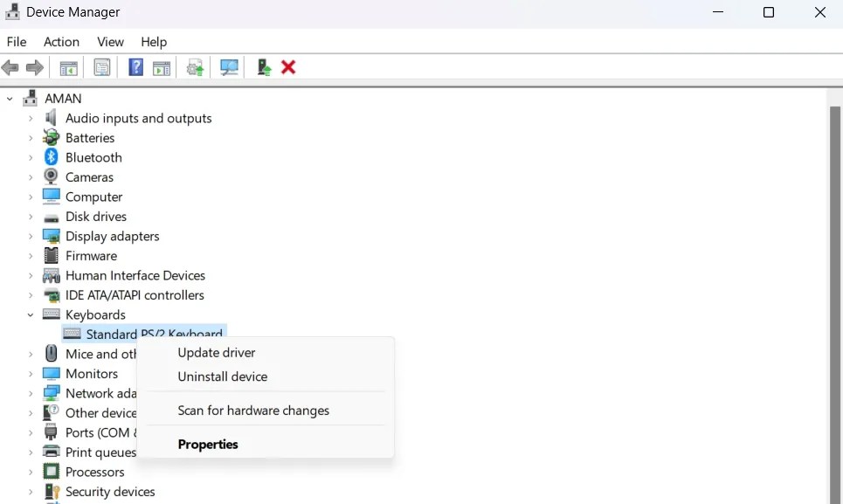
Task: Click the Update driver toolbar icon
Action: tap(194, 67)
